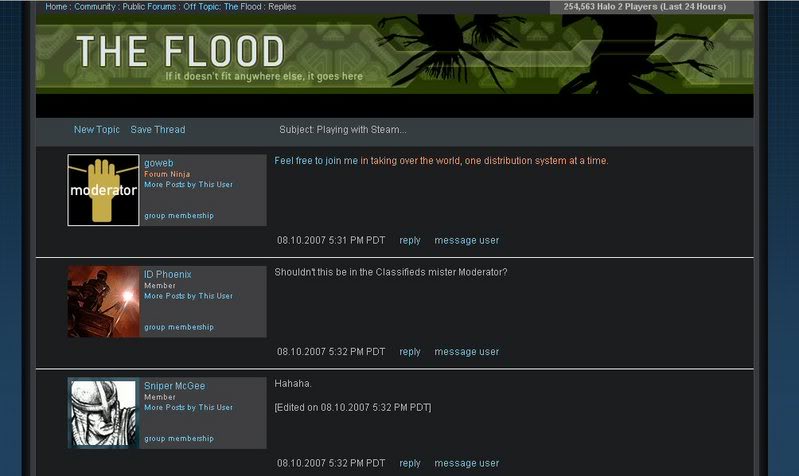Follow the 'Feel free to join me' link
The width and height of the screenshot is (799, 476).
point(316,161)
